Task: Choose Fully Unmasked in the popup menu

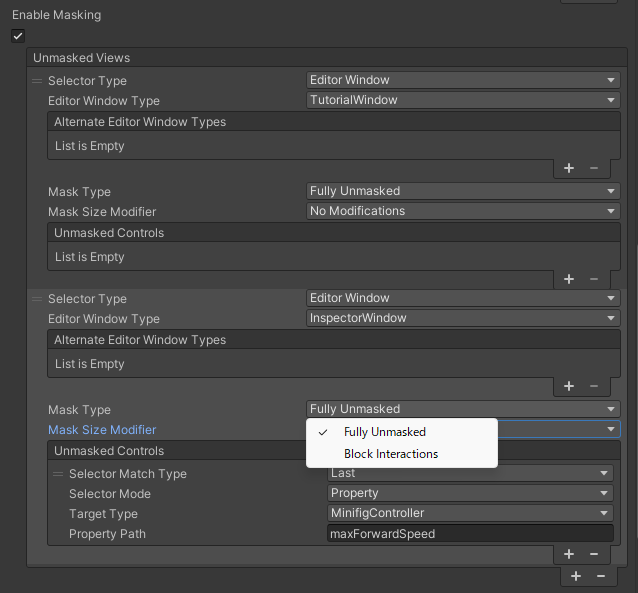Action: 402,432
